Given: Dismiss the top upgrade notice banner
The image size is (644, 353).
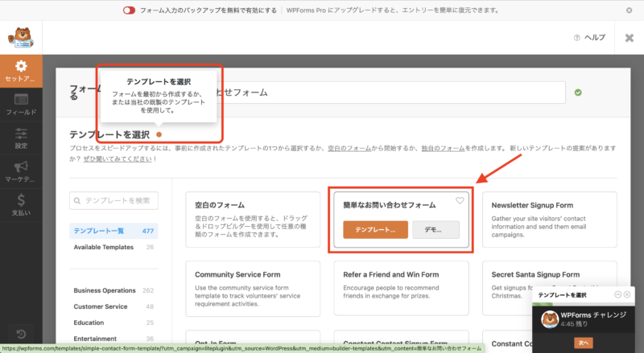Looking at the screenshot, I should pyautogui.click(x=630, y=10).
